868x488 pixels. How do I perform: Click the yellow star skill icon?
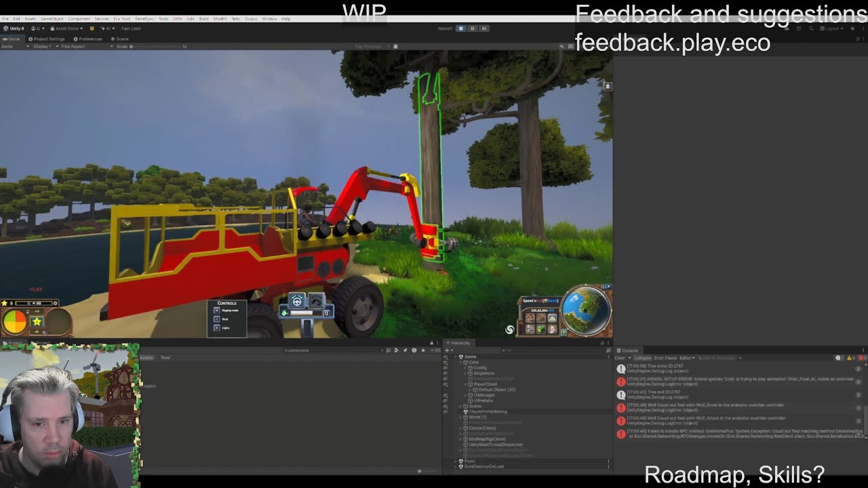[x=37, y=322]
